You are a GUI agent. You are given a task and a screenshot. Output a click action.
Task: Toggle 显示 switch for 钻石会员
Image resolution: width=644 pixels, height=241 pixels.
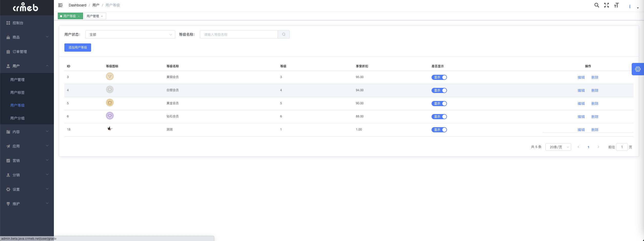click(439, 117)
